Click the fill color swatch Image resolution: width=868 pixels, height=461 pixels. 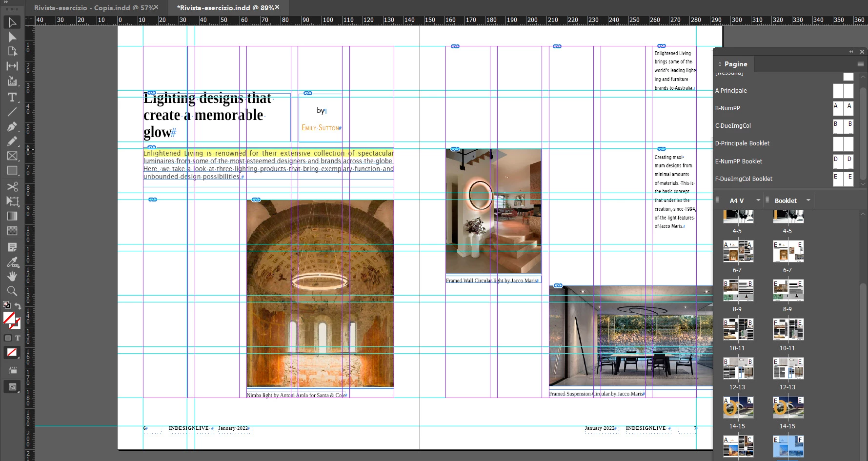coord(9,318)
